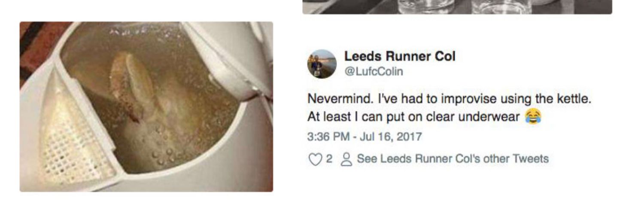Click the like count number 2

[329, 159]
